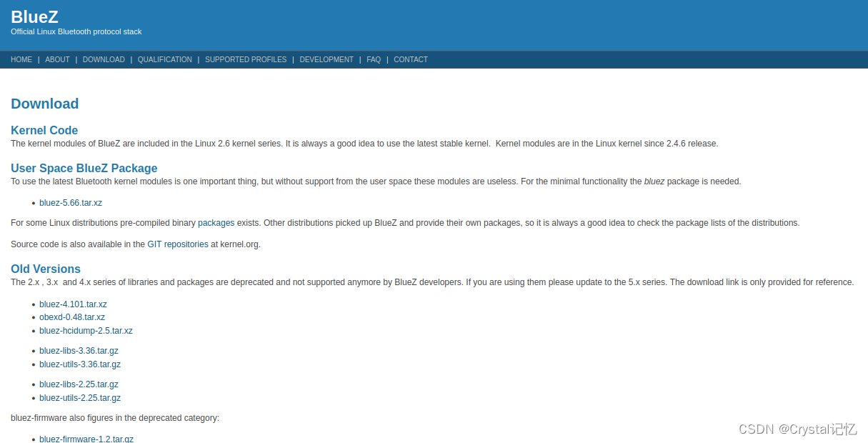
Task: Click the paragraph starting 'The 2.x , 3.x and 4.x series'
Action: point(432,282)
